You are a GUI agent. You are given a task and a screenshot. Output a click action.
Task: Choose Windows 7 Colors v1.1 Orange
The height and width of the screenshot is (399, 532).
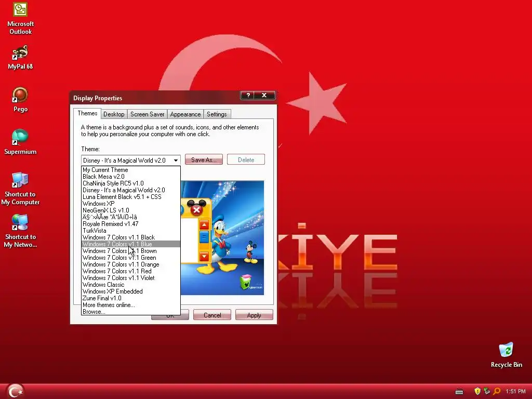130,264
